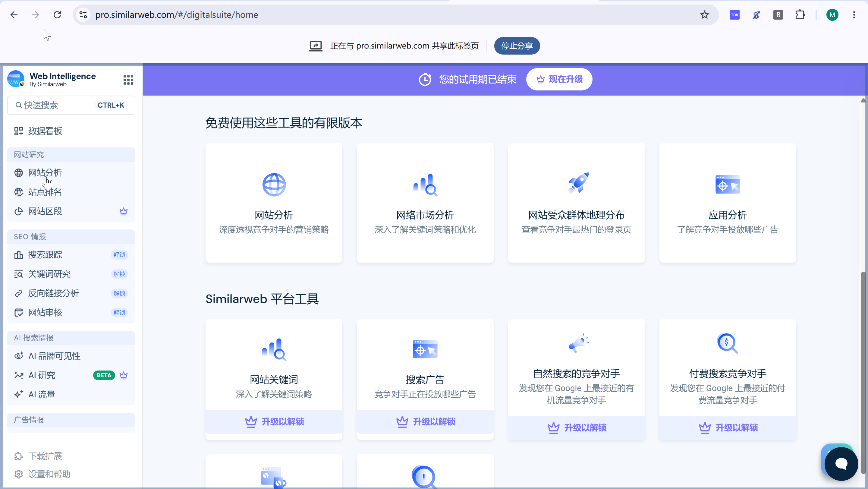Open 搜索跟踪 in the sidebar
Viewport: 868px width, 489px height.
pos(71,255)
